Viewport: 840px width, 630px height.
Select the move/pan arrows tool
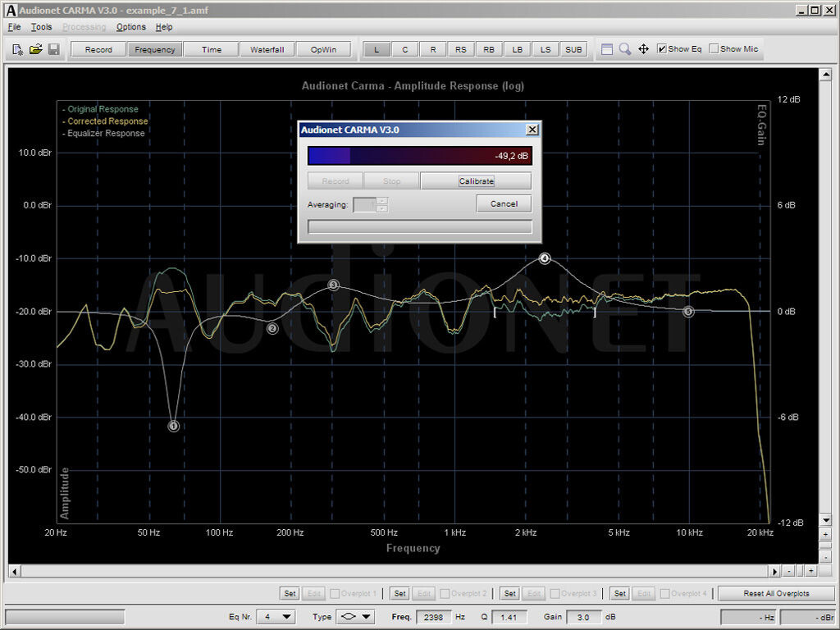click(x=643, y=49)
